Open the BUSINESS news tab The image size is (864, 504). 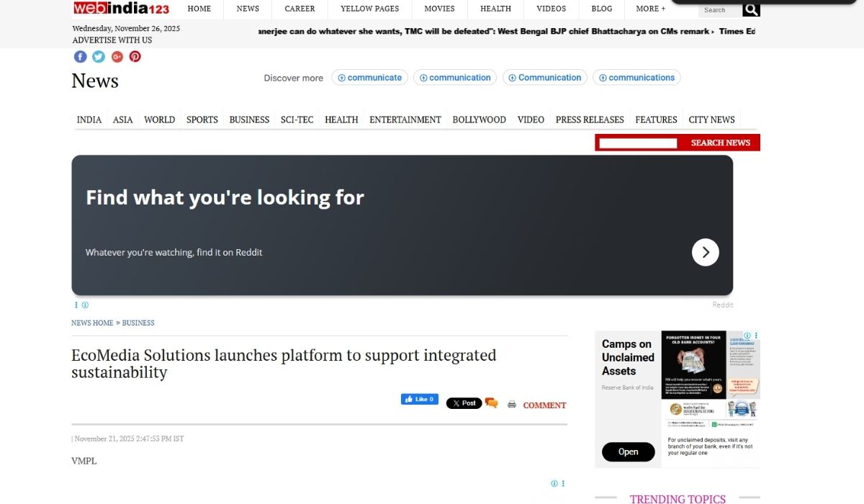(249, 120)
